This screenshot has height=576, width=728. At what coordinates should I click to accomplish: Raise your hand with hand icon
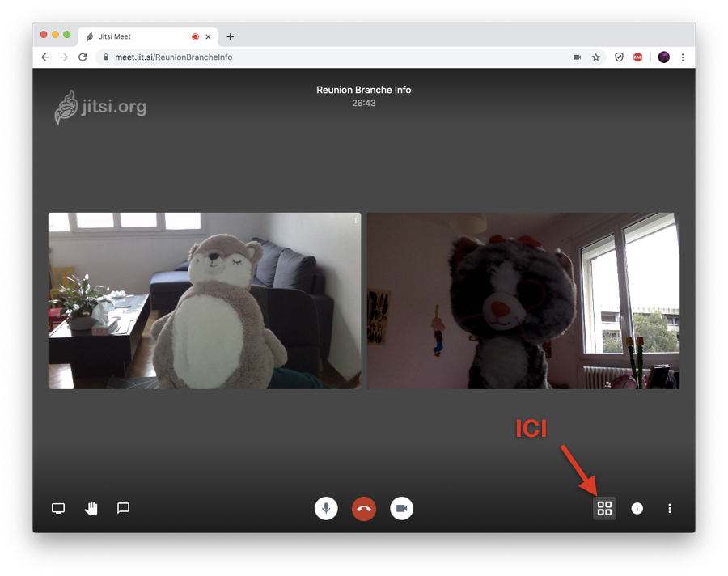click(x=91, y=508)
